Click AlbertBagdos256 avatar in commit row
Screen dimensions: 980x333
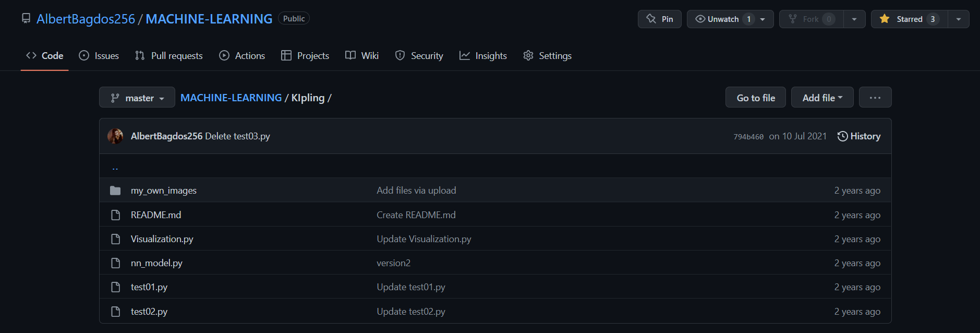pyautogui.click(x=115, y=136)
